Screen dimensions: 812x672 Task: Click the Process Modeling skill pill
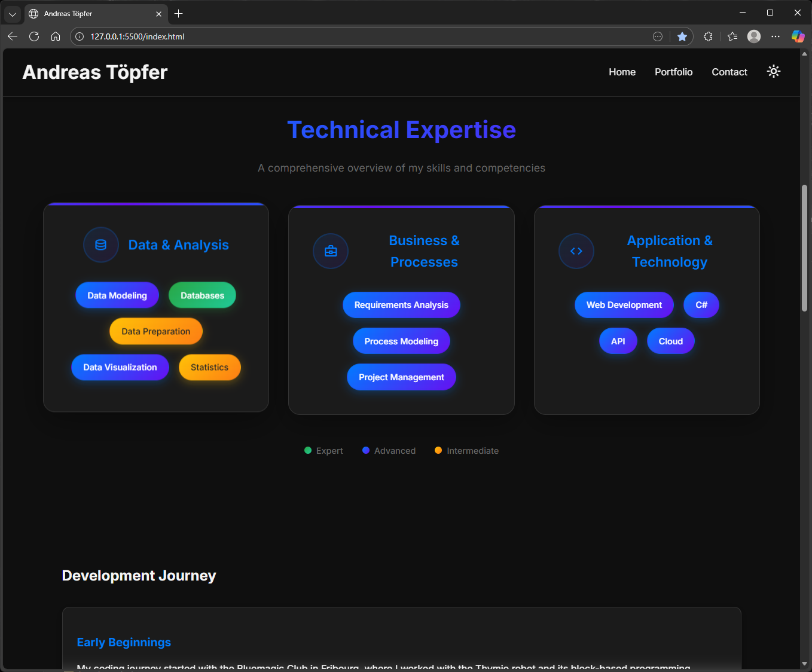click(x=401, y=341)
